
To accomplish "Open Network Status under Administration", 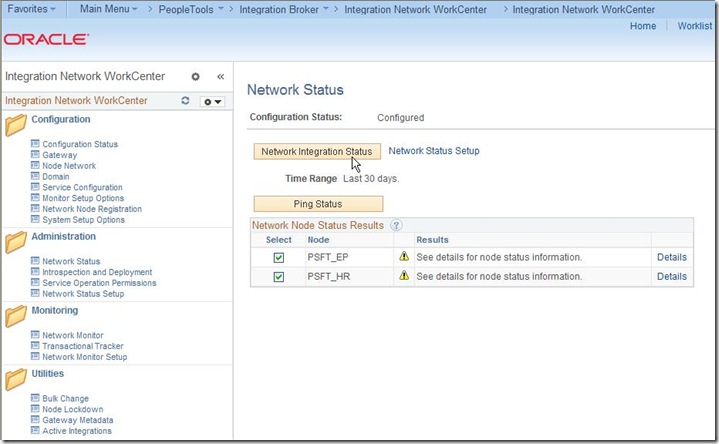I will point(71,261).
